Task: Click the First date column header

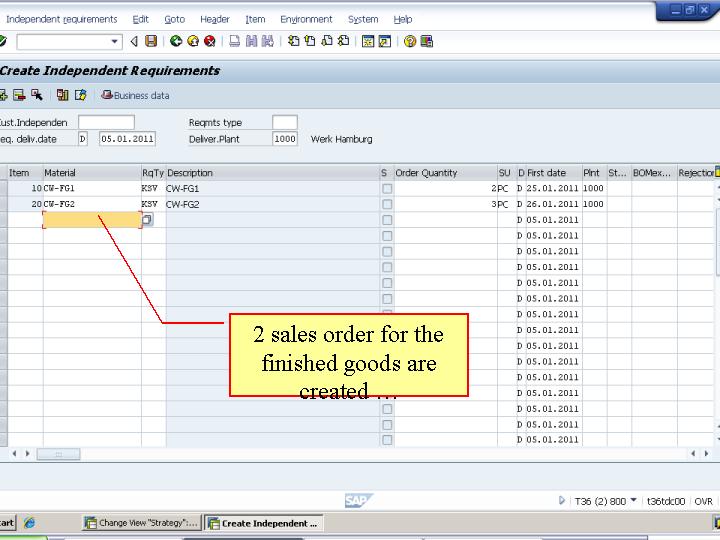Action: click(553, 173)
